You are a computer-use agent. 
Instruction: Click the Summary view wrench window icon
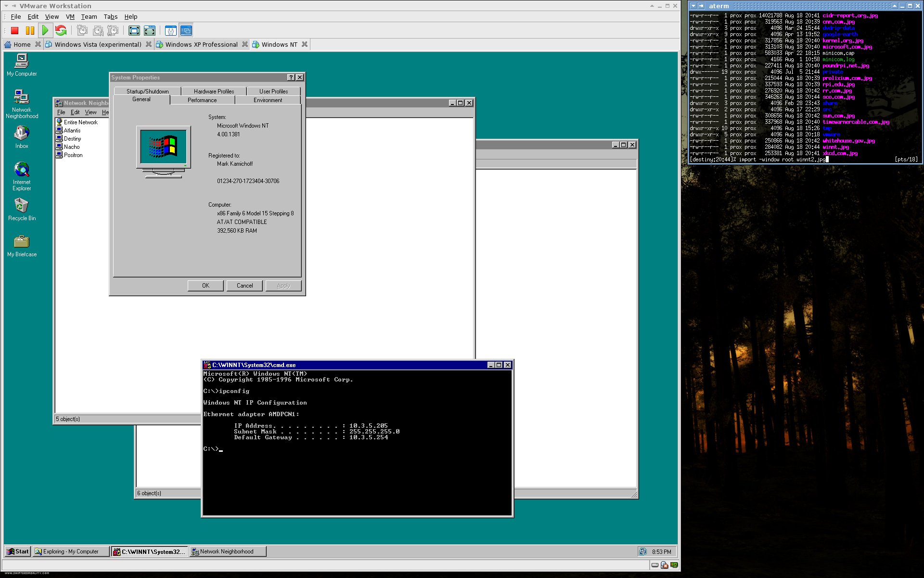point(171,31)
